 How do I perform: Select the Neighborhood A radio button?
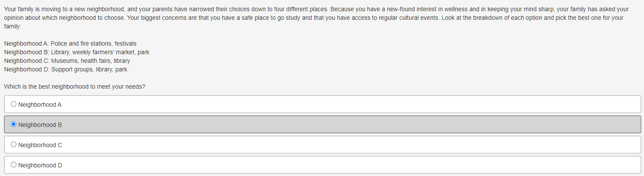tap(14, 104)
